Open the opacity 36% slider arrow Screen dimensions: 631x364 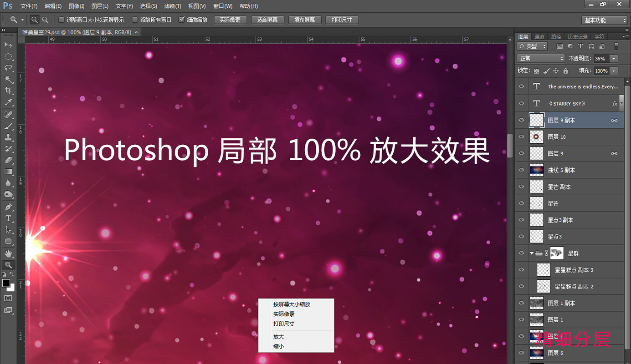(x=614, y=59)
